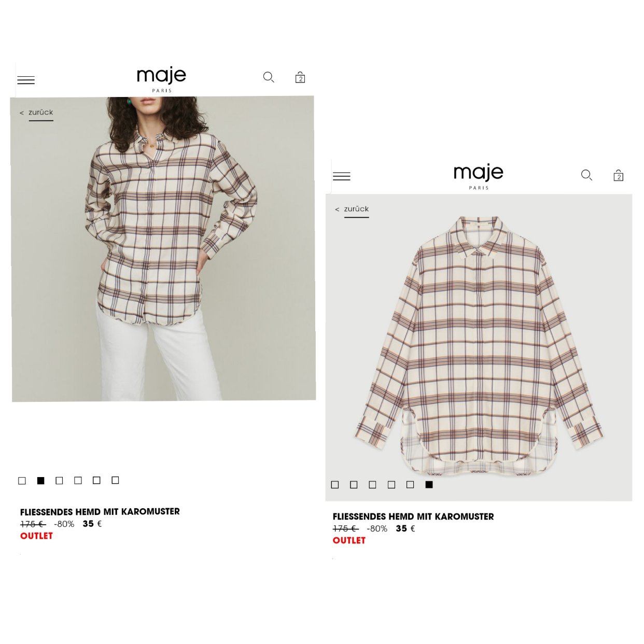Screen dimensions: 644x644
Task: Select first image dot in right panel
Action: click(x=335, y=484)
